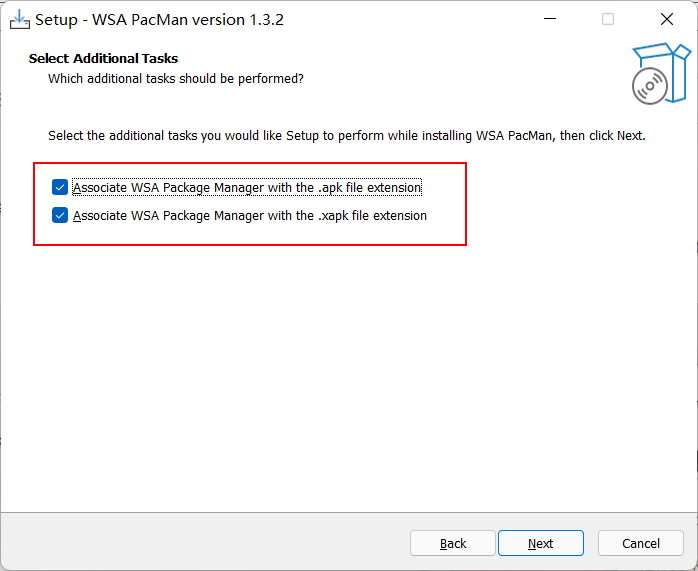The image size is (698, 571).
Task: Cancel the WSA PacMan setup
Action: [x=641, y=543]
